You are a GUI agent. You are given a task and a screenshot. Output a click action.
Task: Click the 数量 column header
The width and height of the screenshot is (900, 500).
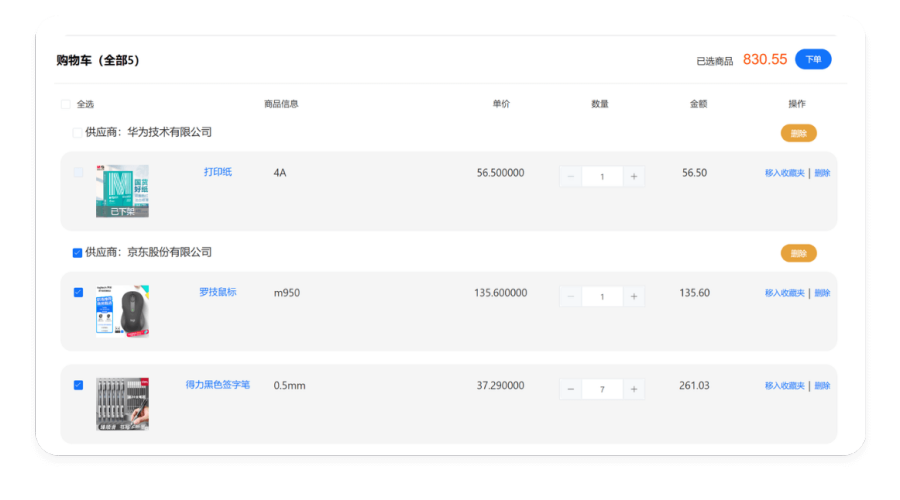point(600,104)
